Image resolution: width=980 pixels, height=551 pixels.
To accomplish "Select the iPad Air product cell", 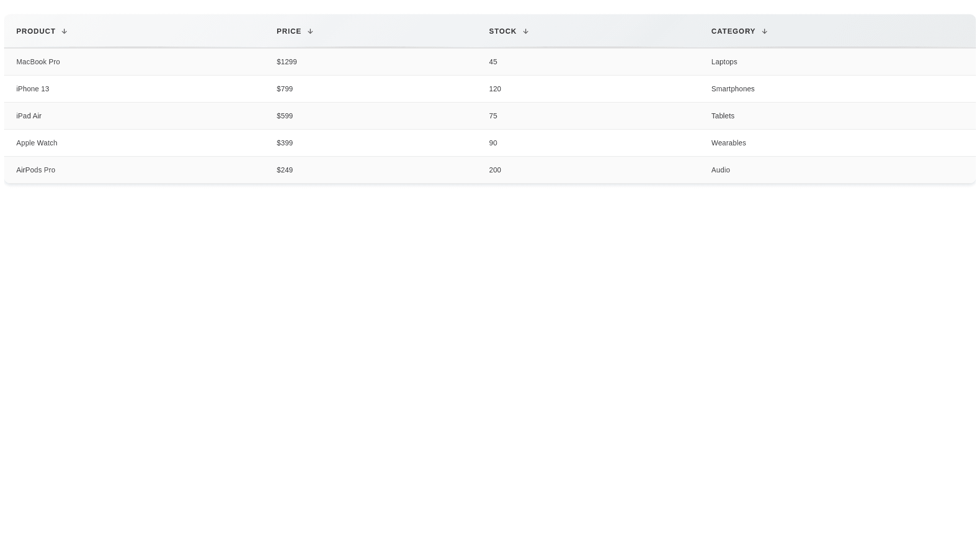I will point(29,116).
